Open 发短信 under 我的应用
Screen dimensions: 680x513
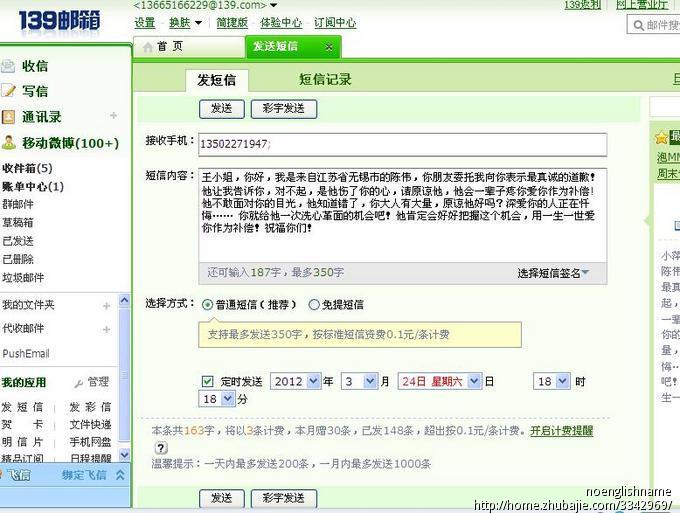[x=22, y=407]
